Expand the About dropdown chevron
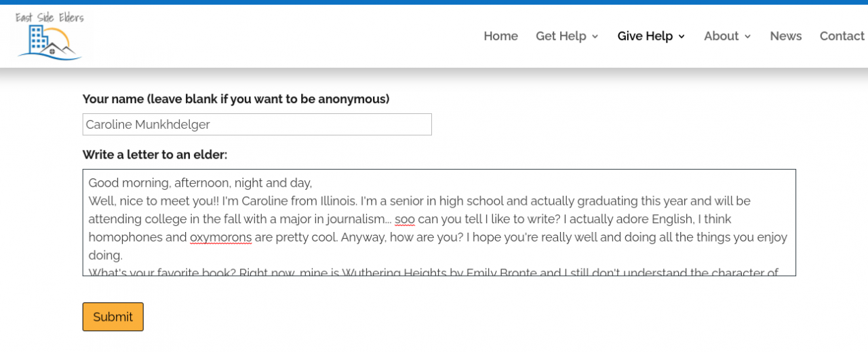 click(748, 37)
